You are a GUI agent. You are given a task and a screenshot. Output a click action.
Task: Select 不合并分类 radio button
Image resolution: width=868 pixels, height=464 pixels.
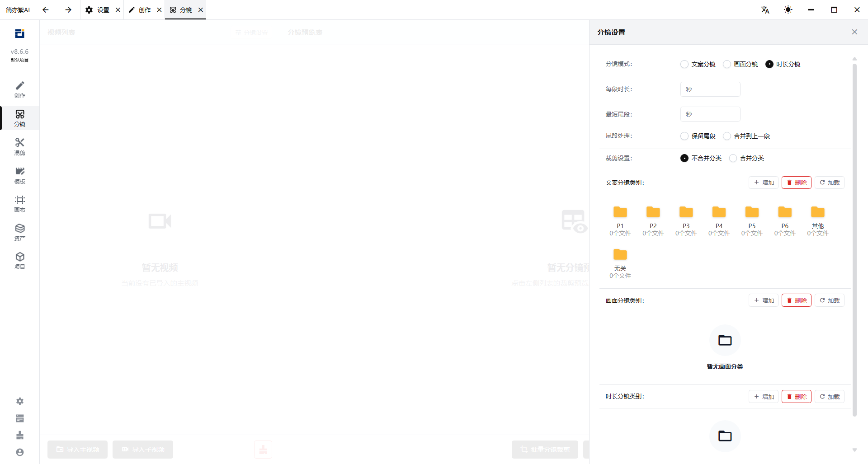pos(684,158)
